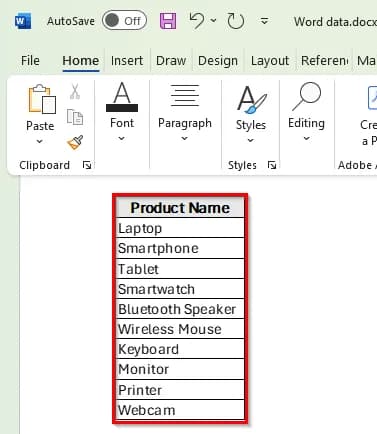Select the Smartphone cell
This screenshot has width=377, height=434.
pyautogui.click(x=180, y=248)
